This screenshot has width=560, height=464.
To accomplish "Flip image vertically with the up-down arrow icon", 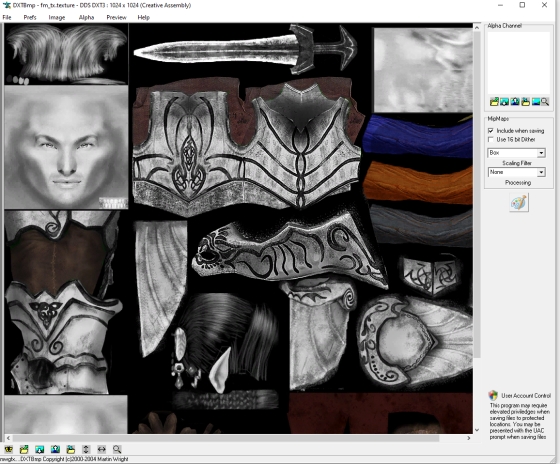I will click(x=86, y=449).
